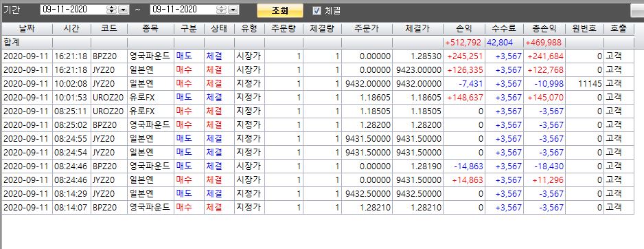Click the 체결가 column header

click(x=417, y=29)
